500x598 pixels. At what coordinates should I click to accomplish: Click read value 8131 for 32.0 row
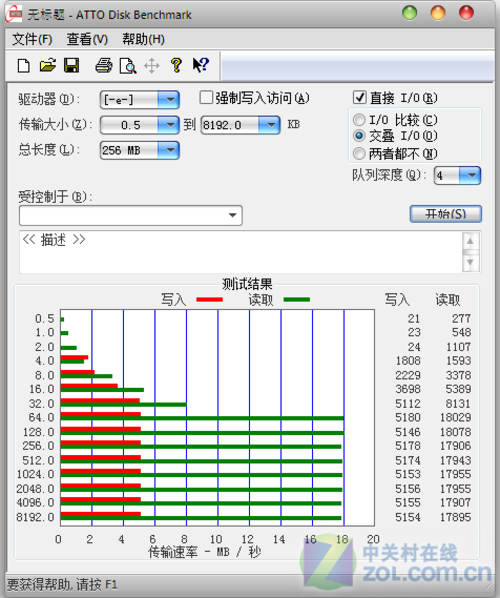point(458,403)
